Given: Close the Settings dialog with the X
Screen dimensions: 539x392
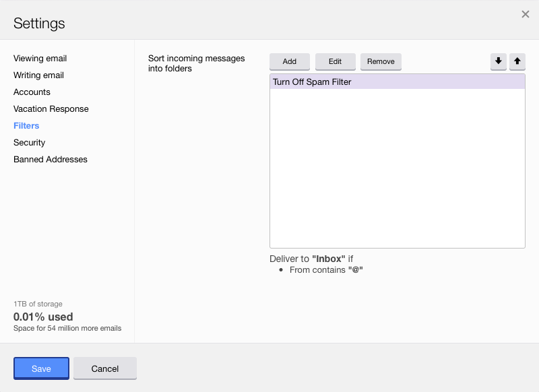Looking at the screenshot, I should tap(525, 13).
